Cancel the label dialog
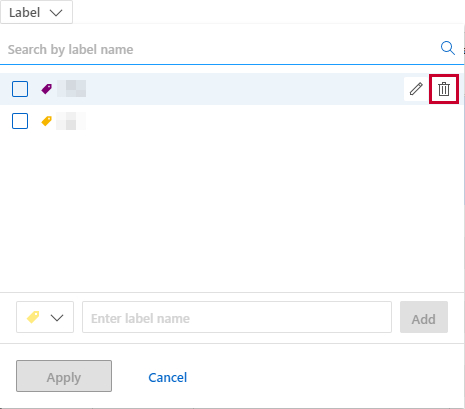The height and width of the screenshot is (409, 465). click(x=168, y=377)
